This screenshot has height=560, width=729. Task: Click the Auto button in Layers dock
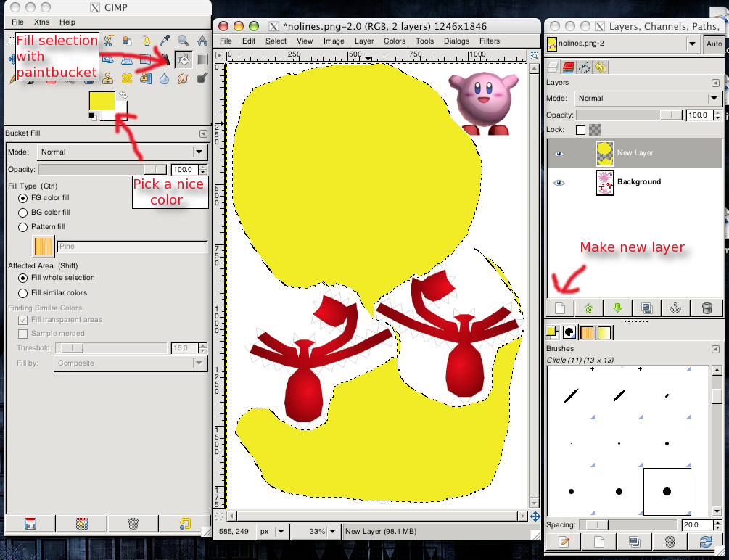(x=714, y=44)
